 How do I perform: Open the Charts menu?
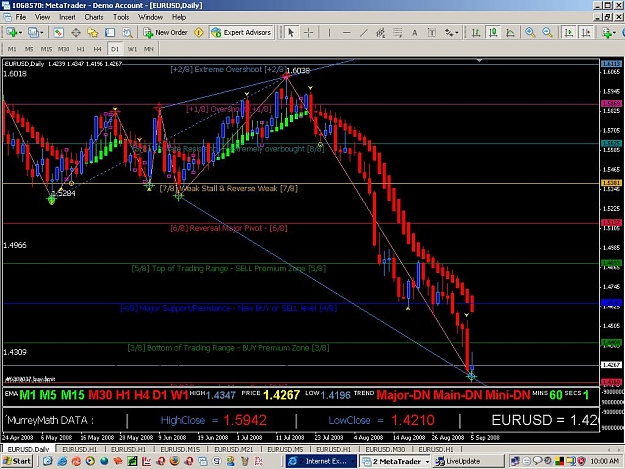tap(94, 17)
